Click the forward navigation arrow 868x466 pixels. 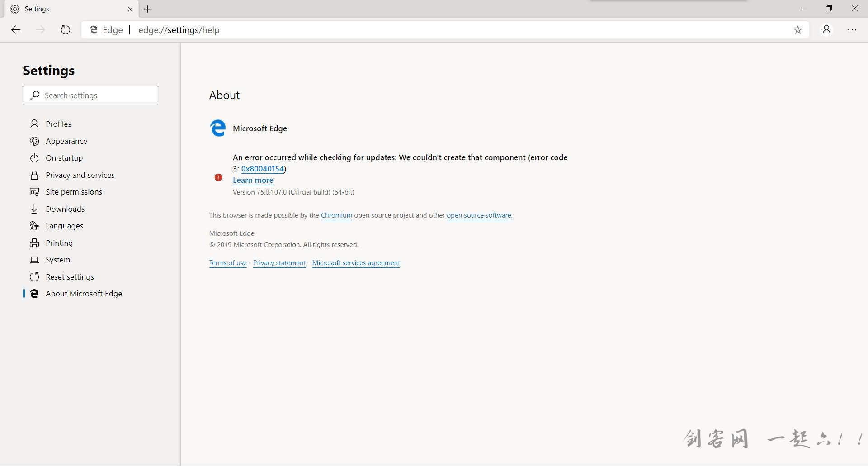(41, 30)
